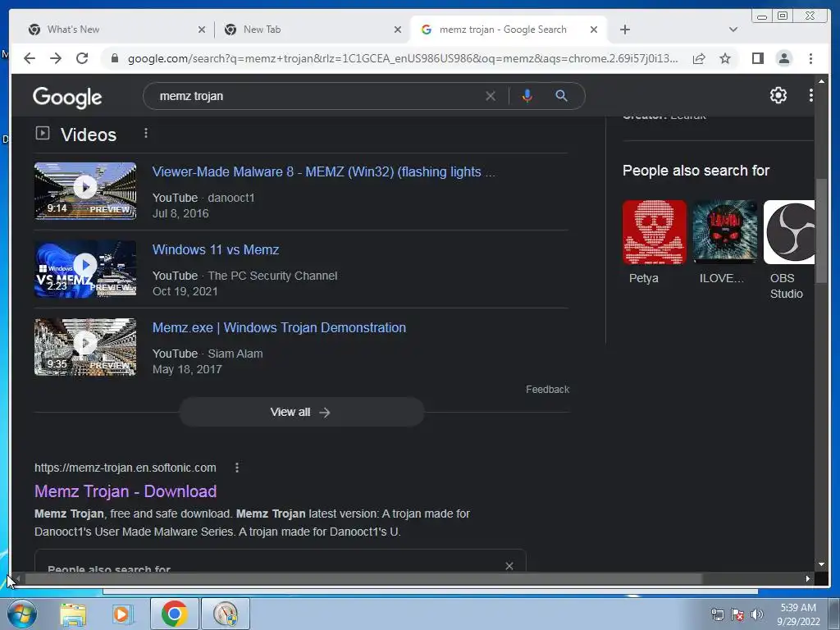
Task: Click the horizontal scrollbar thumb
Action: tap(363, 578)
